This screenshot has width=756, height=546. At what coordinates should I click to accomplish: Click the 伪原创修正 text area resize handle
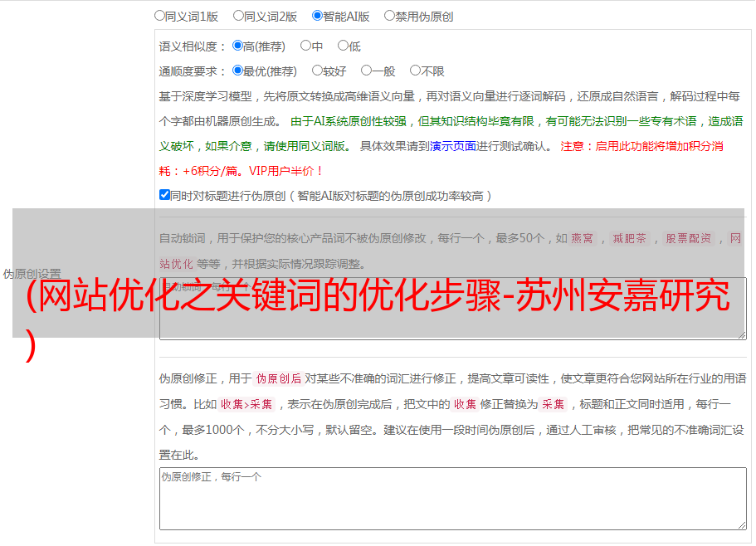[741, 524]
